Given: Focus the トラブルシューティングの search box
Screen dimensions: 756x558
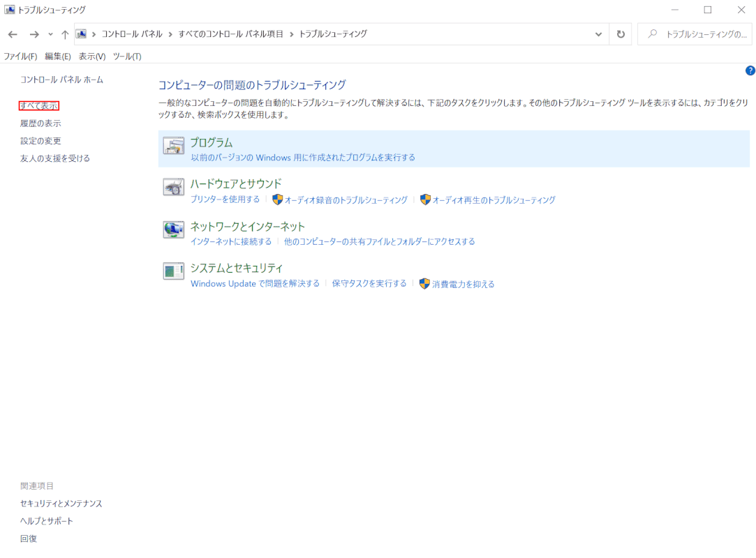Looking at the screenshot, I should (x=695, y=34).
